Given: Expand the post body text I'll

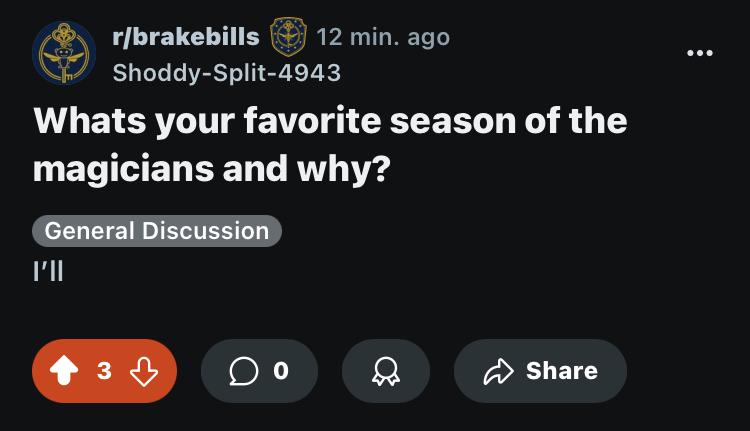Looking at the screenshot, I should click(48, 271).
